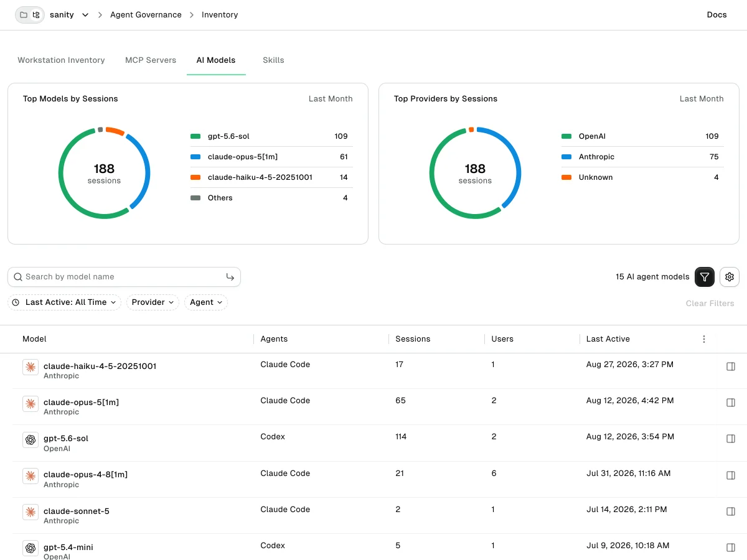Open the table settings gear icon
Image resolution: width=747 pixels, height=560 pixels.
[730, 277]
